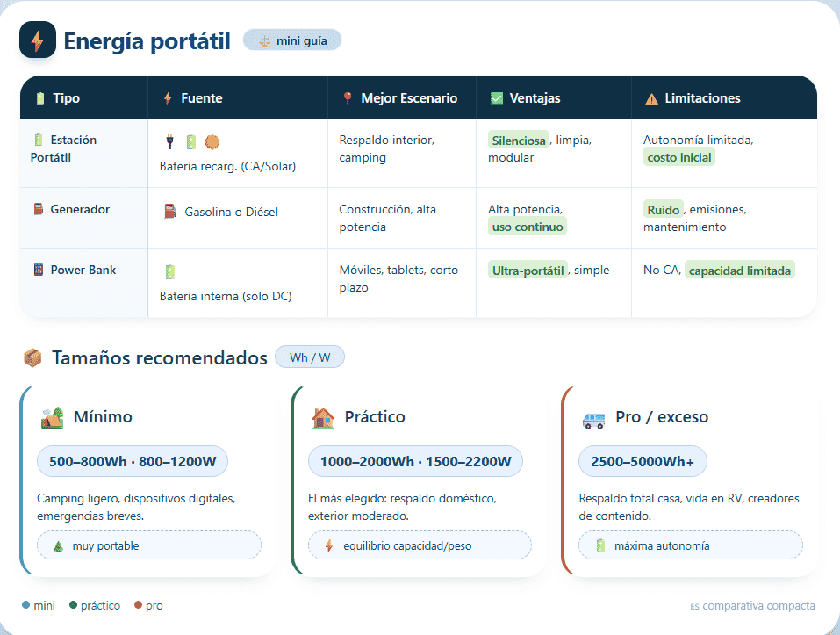The image size is (840, 635).
Task: Select the house icon on Práctico card
Action: 322,416
